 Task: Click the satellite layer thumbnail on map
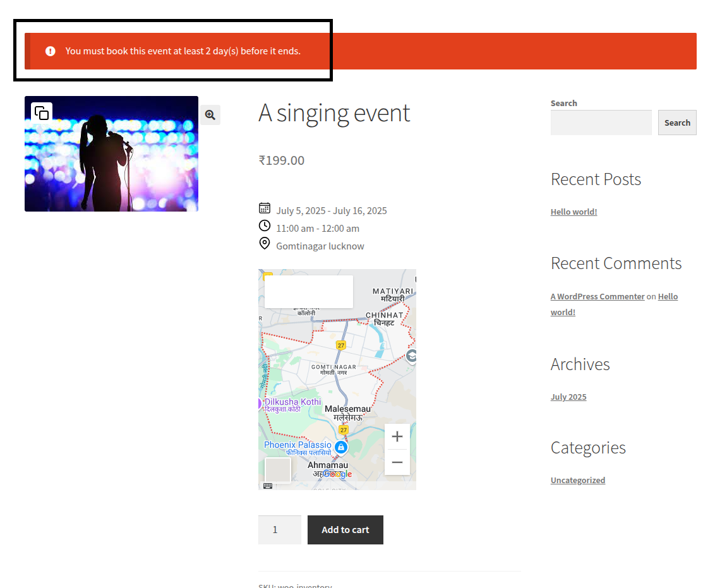277,471
